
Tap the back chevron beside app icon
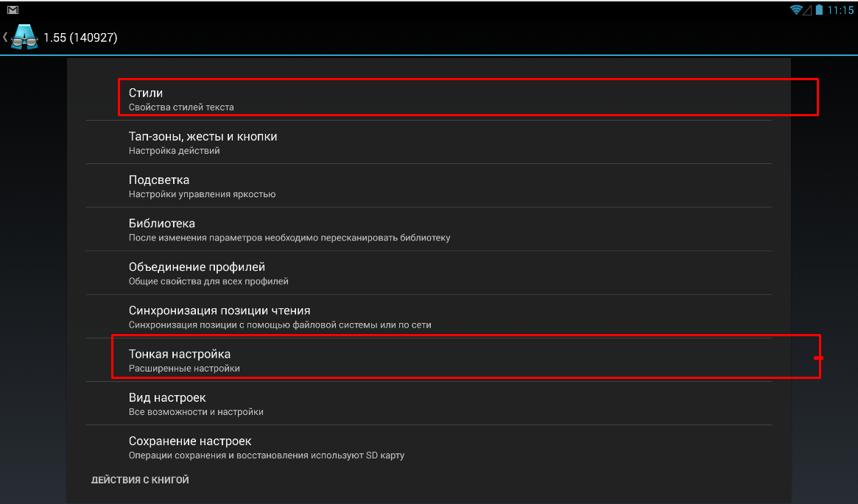[5, 38]
